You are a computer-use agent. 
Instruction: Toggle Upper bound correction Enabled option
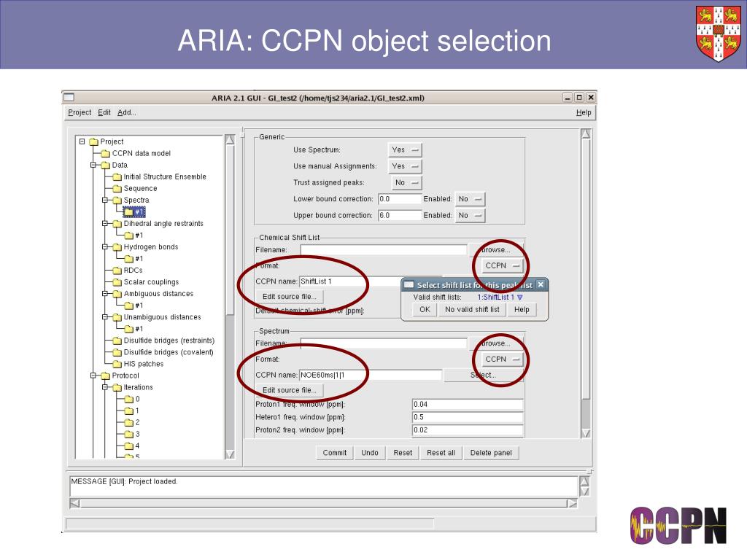pyautogui.click(x=471, y=215)
